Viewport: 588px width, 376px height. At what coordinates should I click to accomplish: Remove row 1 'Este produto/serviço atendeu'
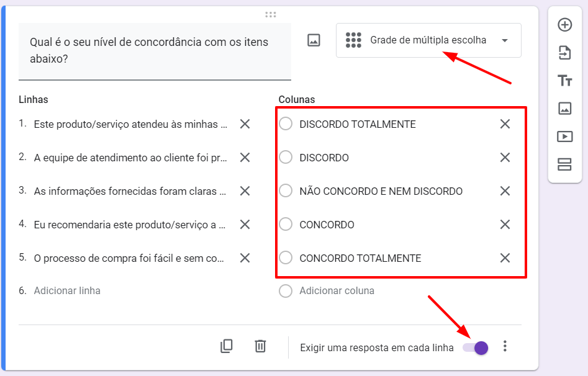pos(245,124)
